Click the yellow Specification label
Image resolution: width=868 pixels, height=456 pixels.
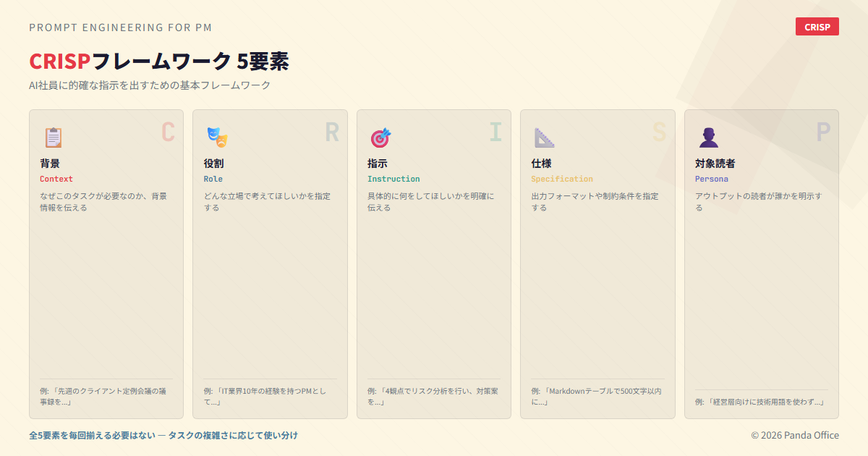562,179
